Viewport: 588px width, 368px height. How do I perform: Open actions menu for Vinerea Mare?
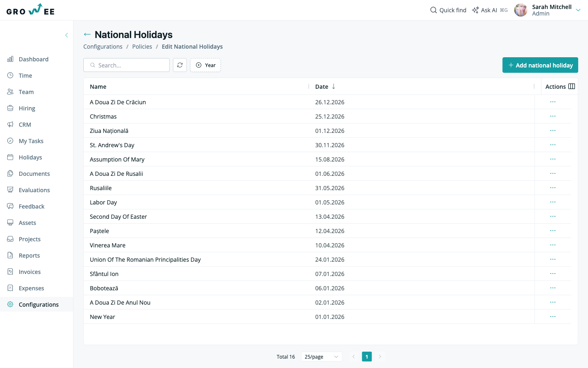coord(553,245)
